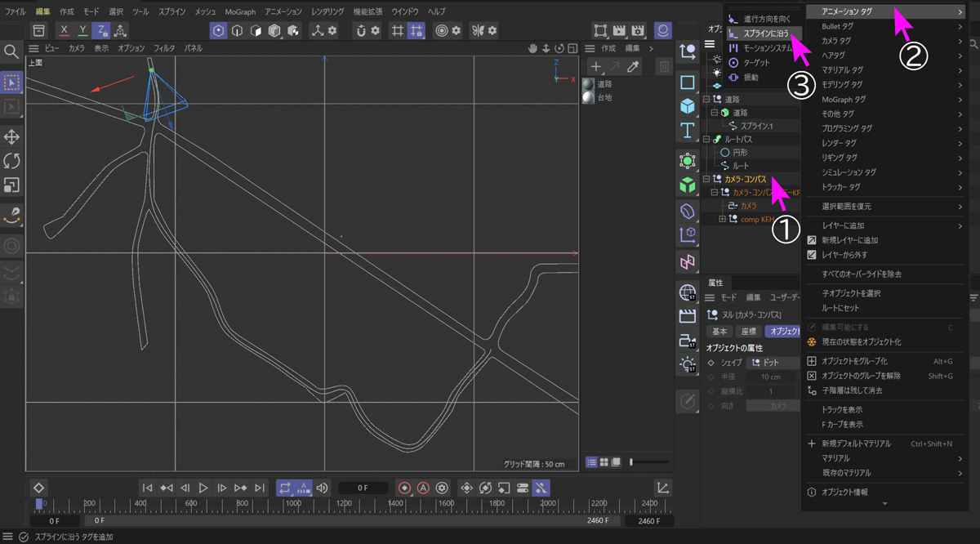The image size is (980, 544).
Task: Click the 道路 material thumbnail
Action: [x=589, y=84]
